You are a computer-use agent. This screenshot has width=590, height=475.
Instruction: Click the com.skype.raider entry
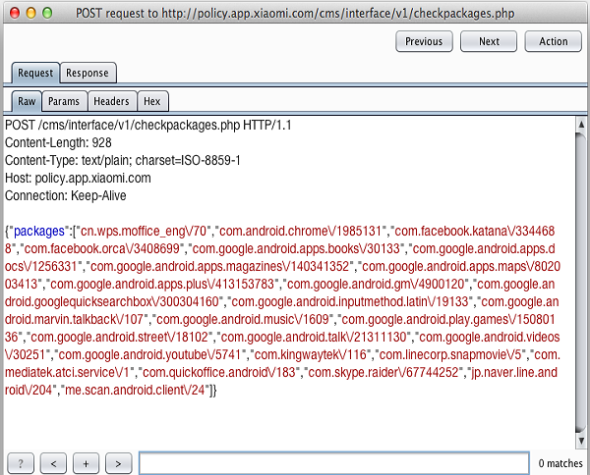(383, 373)
